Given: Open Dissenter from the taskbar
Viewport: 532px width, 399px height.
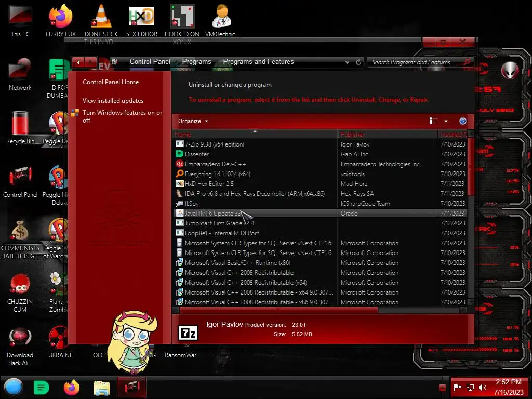Looking at the screenshot, I should pos(42,388).
